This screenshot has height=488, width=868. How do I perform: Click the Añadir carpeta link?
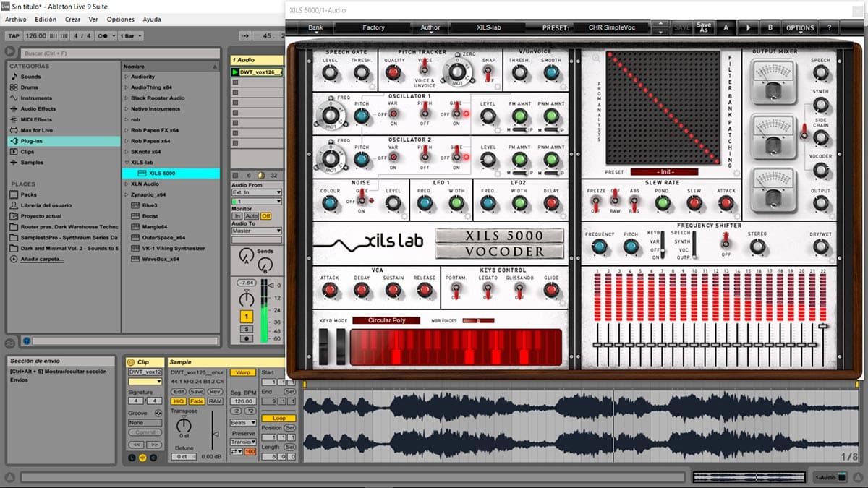click(41, 259)
